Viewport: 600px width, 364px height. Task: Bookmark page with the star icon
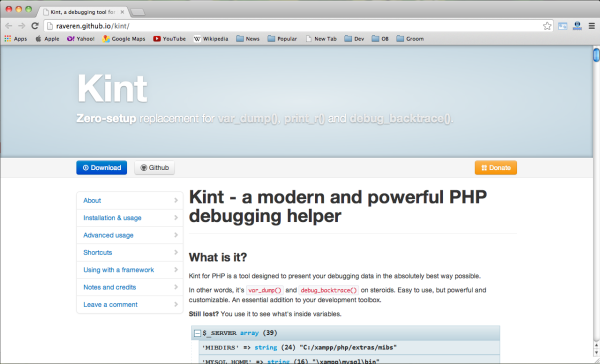[547, 26]
